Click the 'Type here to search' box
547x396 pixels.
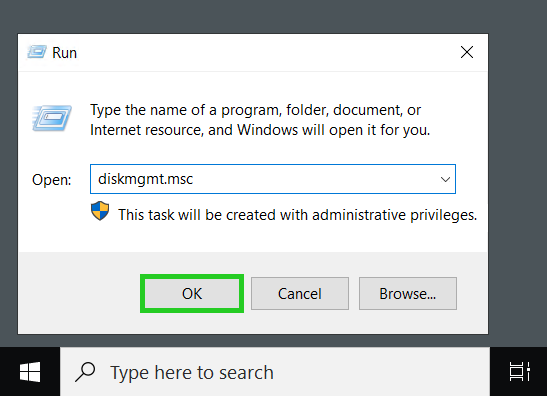point(275,372)
